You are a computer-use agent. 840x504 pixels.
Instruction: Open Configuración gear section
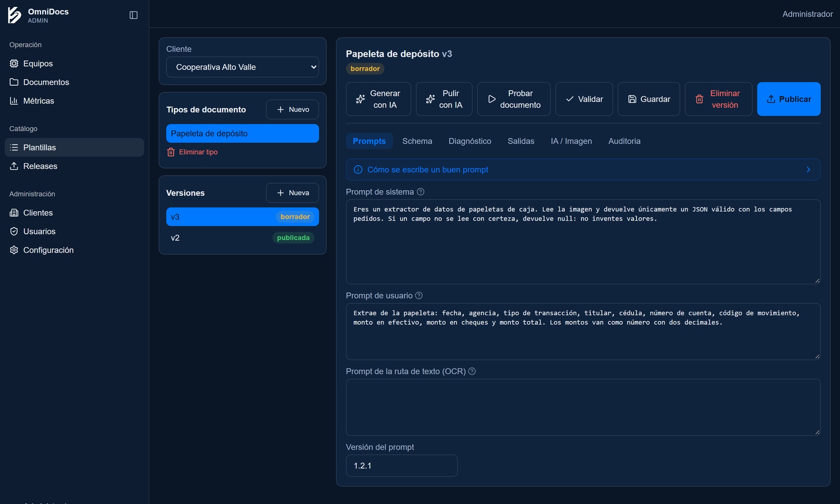pyautogui.click(x=74, y=250)
